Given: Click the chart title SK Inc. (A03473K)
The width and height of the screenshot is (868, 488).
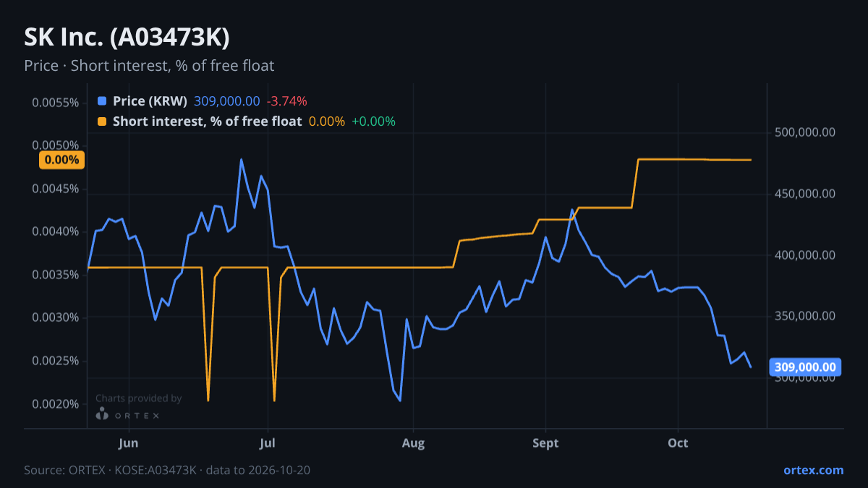Looking at the screenshot, I should coord(127,37).
